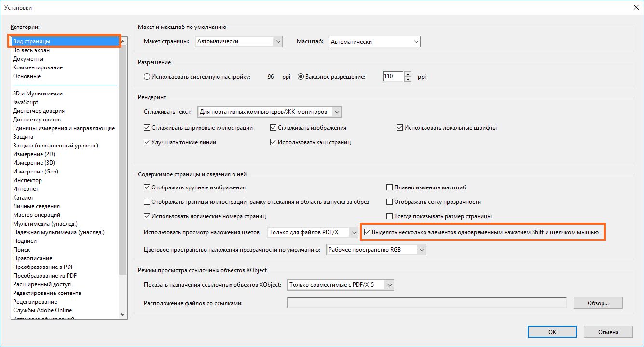Click the custom resolution value field
This screenshot has height=347, width=644.
[393, 76]
